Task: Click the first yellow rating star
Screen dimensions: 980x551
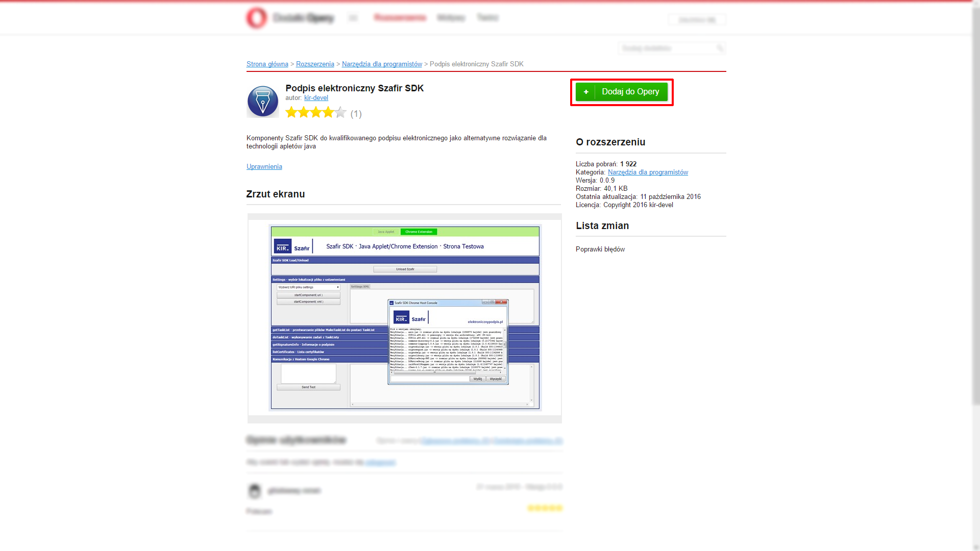Action: 291,113
